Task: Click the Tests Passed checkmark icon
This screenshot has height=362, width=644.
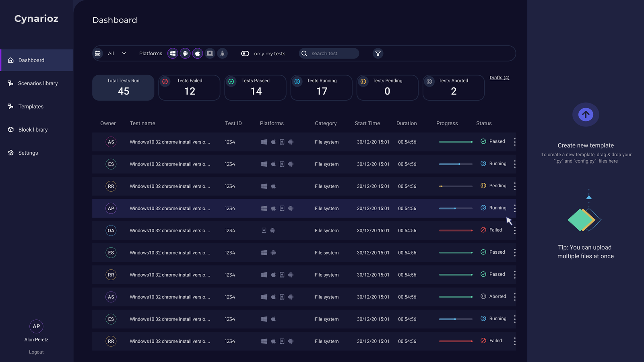Action: (231, 81)
